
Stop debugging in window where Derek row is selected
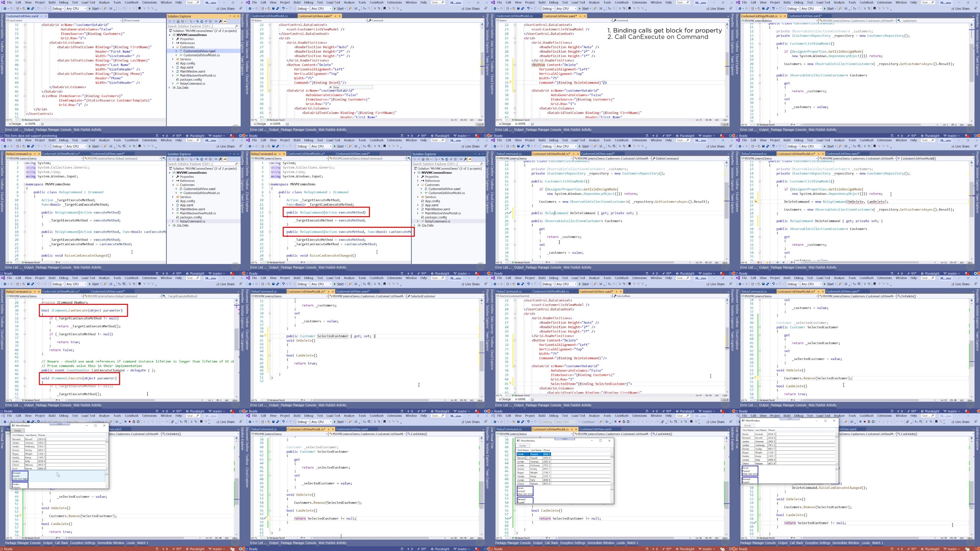click(620, 422)
